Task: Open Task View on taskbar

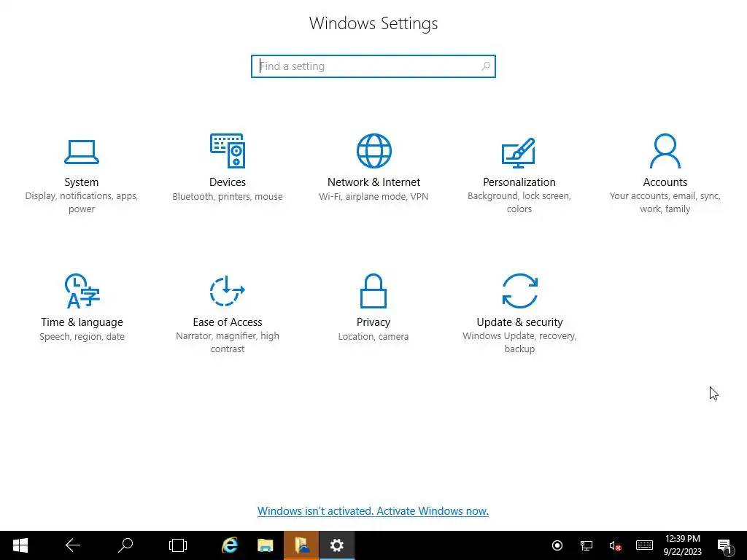Action: [x=178, y=545]
